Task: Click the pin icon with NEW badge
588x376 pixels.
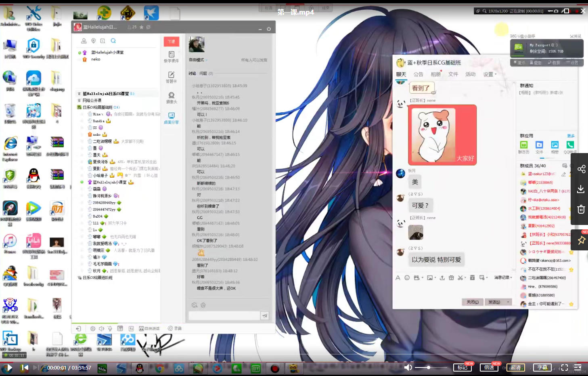Action: pos(581,240)
